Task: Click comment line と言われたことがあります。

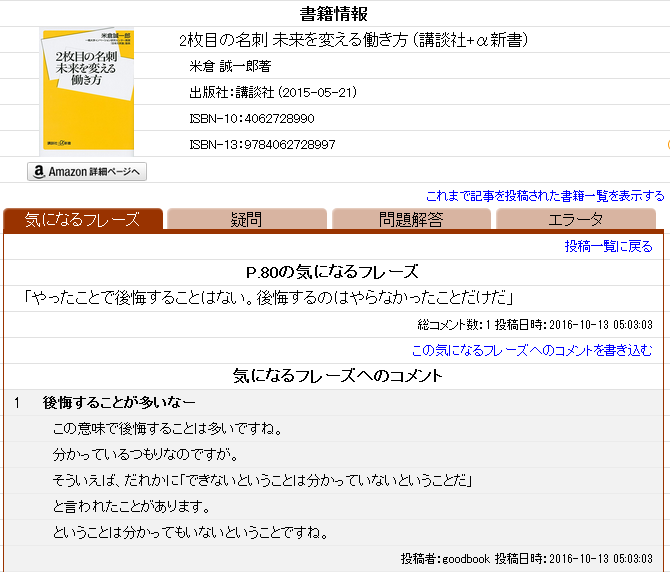Action: pyautogui.click(x=132, y=507)
